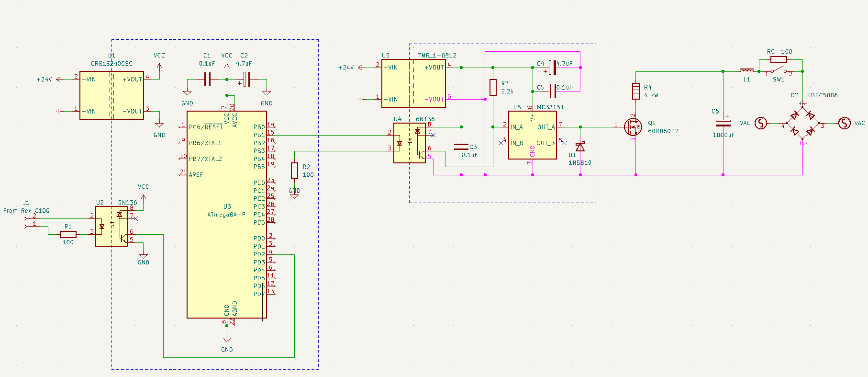This screenshot has height=377, width=868.
Task: Click the U1 CRE1S2405SC converter block
Action: pyautogui.click(x=111, y=95)
